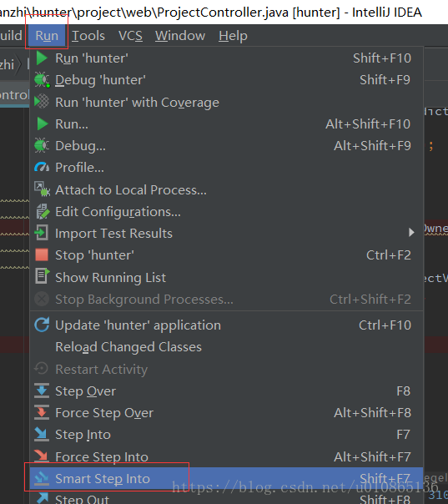Click the Step Out arrow icon
This screenshot has height=504, width=448.
click(x=42, y=498)
